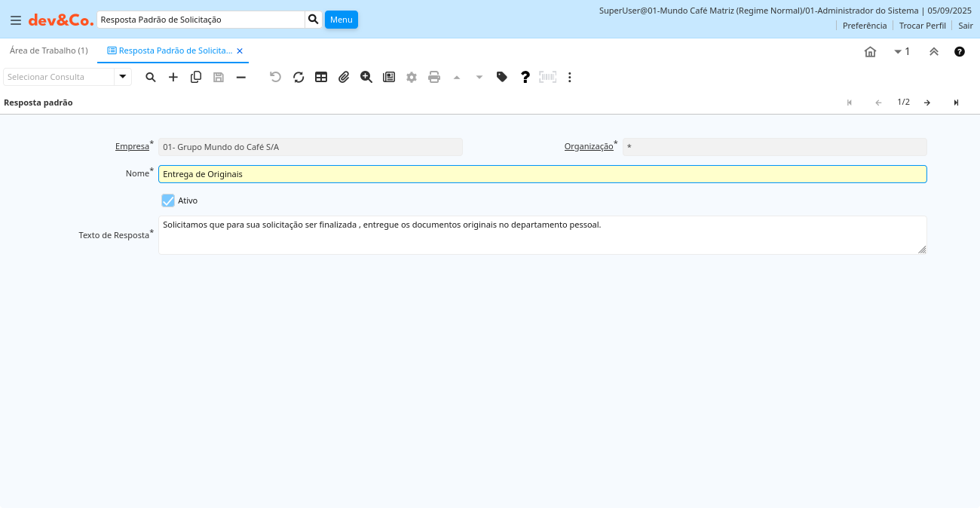Click the Delete Record minus icon
Image resolution: width=980 pixels, height=508 pixels.
tap(241, 77)
